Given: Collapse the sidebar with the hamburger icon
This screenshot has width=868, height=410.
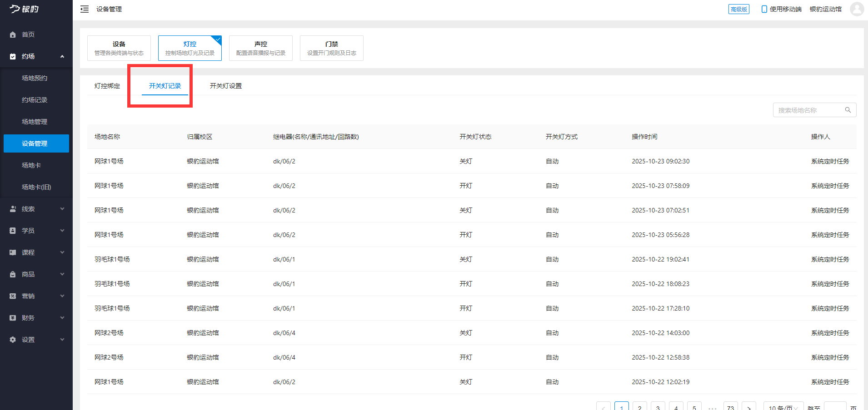Looking at the screenshot, I should [x=85, y=9].
